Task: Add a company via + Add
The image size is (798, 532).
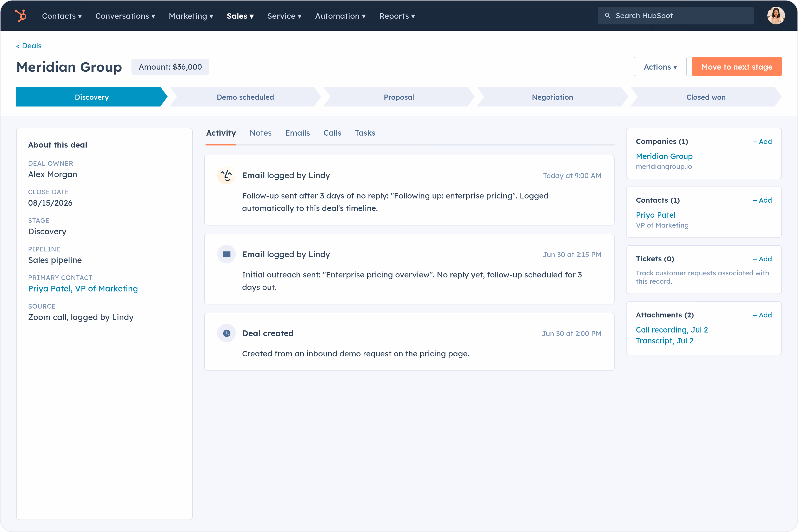Action: pyautogui.click(x=762, y=142)
